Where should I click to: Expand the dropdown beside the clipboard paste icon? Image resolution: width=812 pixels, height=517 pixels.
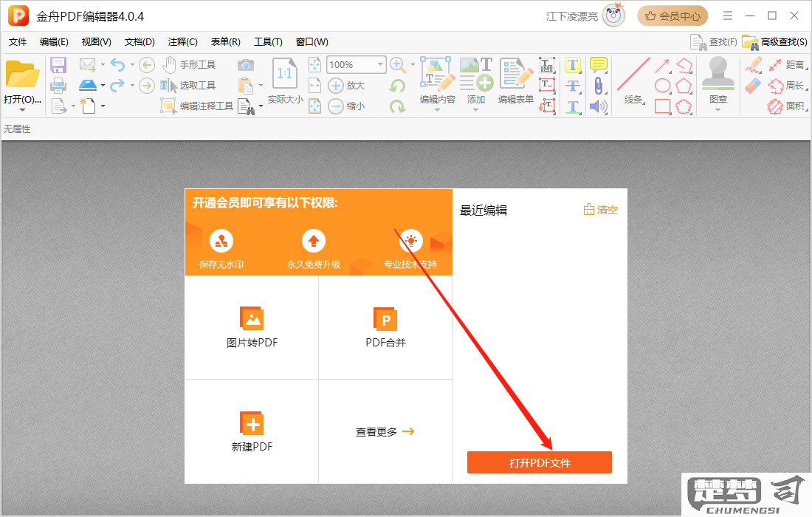261,86
